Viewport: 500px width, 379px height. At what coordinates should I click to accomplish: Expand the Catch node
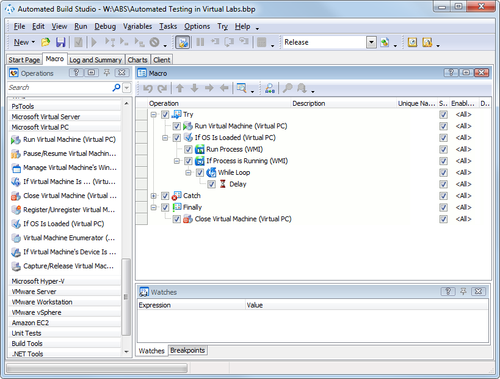tap(153, 196)
